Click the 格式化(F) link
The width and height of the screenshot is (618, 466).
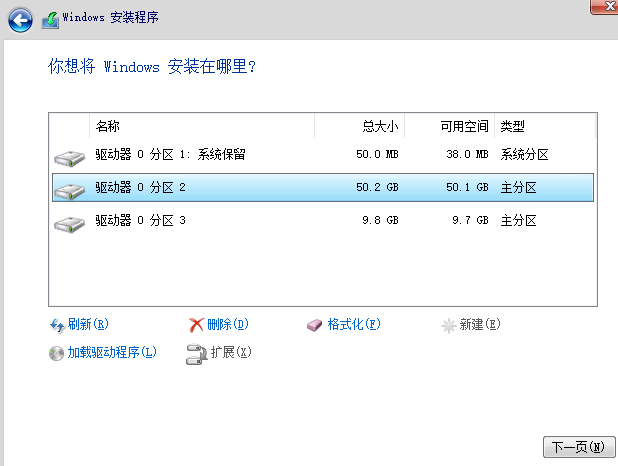point(354,325)
